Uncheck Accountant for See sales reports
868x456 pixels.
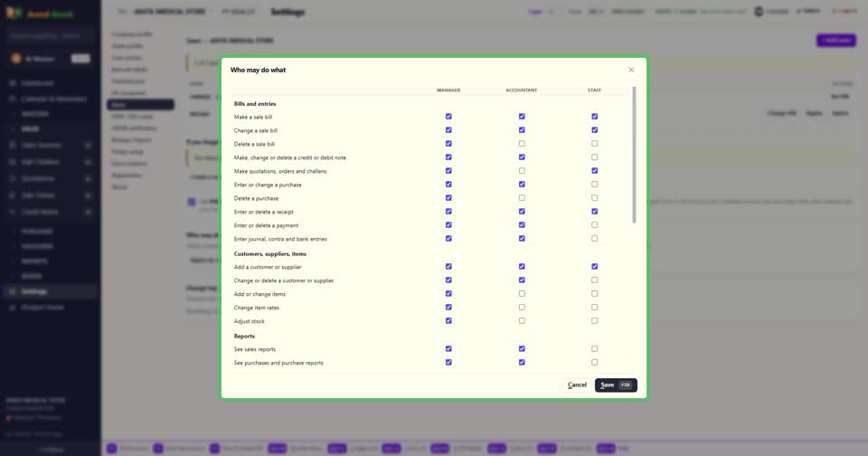pos(522,349)
